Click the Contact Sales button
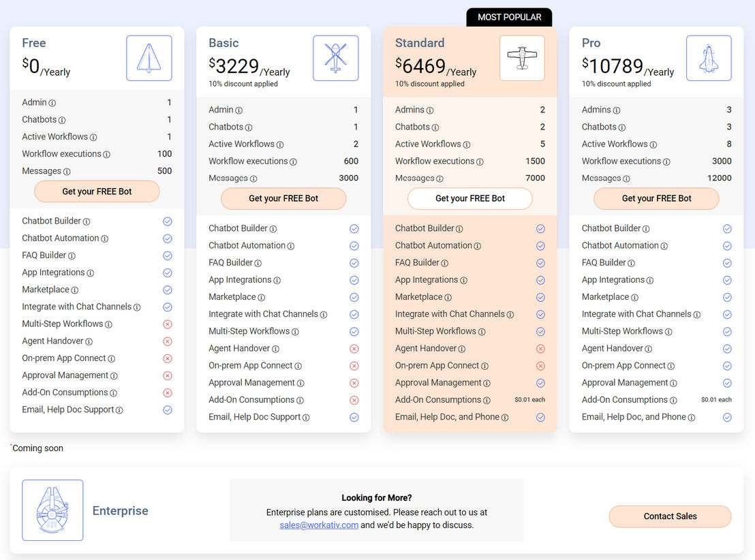Image resolution: width=755 pixels, height=560 pixels. pyautogui.click(x=671, y=516)
